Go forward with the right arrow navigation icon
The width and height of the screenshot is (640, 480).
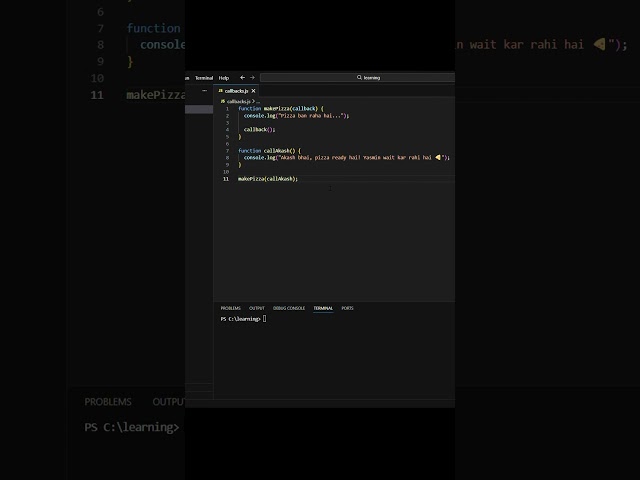pyautogui.click(x=252, y=78)
